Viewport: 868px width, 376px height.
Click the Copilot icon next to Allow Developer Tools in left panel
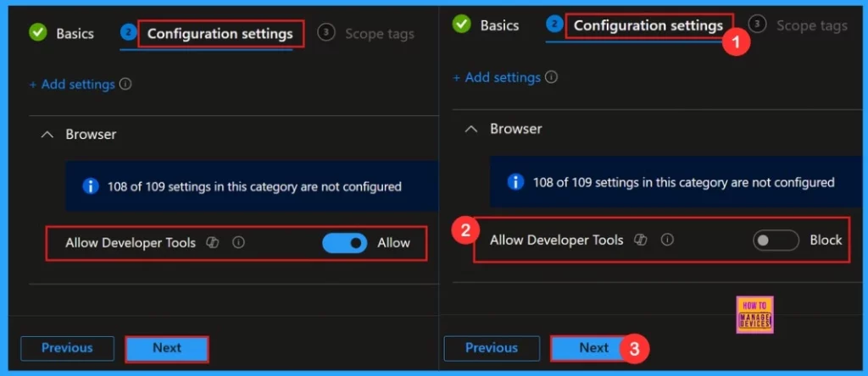click(x=213, y=243)
